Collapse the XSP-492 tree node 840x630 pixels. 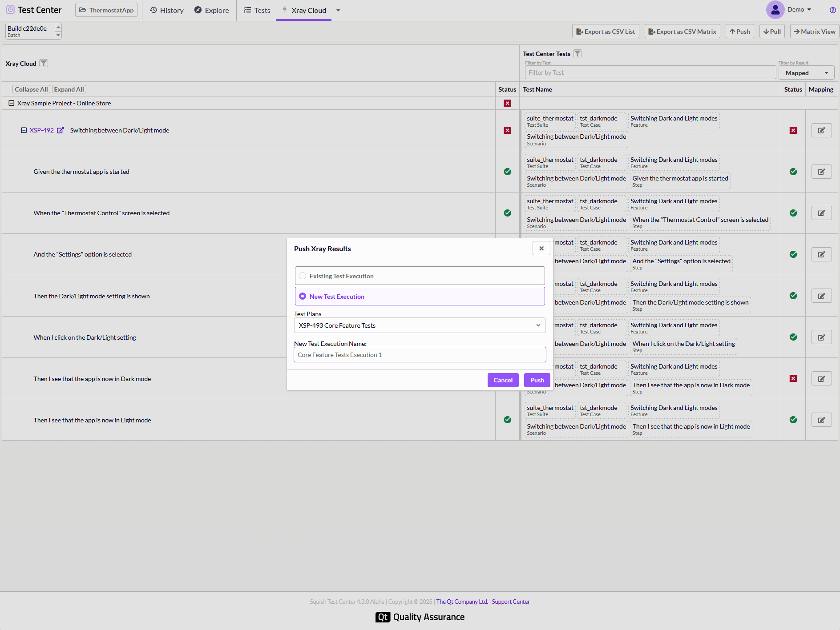[x=23, y=130]
